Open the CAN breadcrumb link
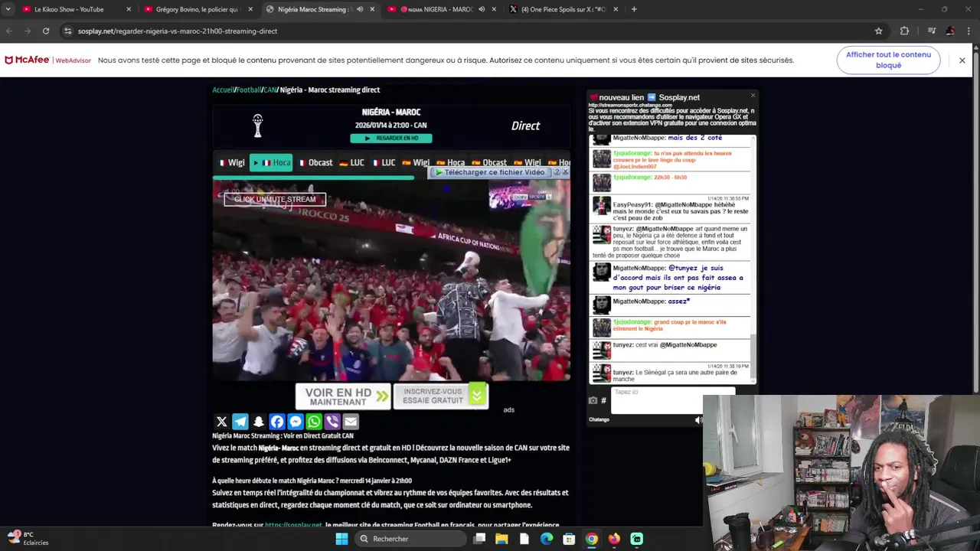Image resolution: width=980 pixels, height=551 pixels. pos(269,90)
